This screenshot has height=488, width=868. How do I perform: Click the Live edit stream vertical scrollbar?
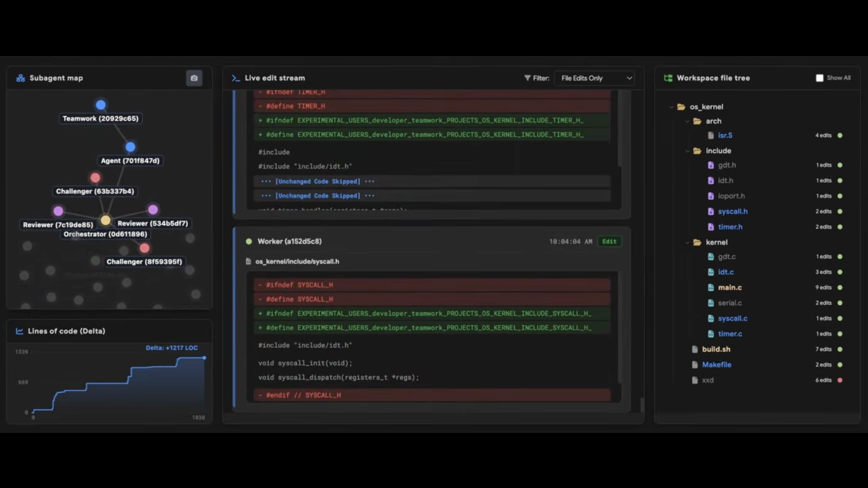tap(642, 405)
